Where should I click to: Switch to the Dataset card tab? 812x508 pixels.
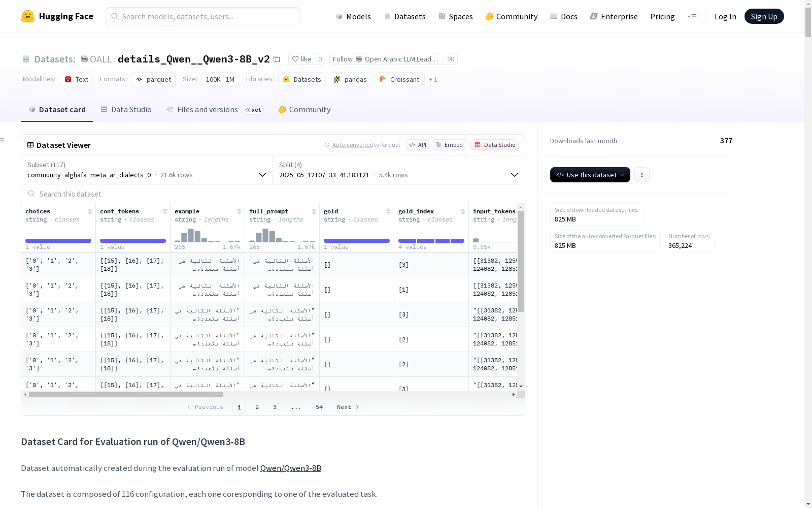tap(57, 109)
